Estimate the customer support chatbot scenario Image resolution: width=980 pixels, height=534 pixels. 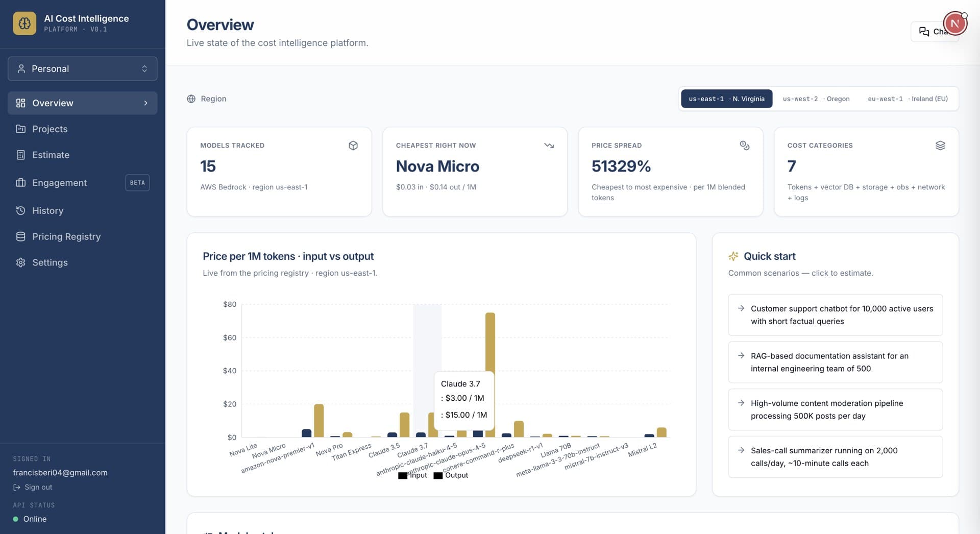(x=835, y=315)
